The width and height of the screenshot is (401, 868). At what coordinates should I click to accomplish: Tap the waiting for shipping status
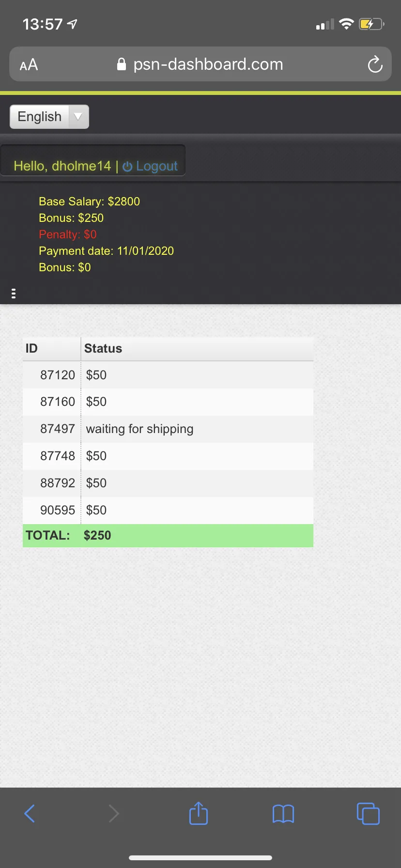[x=140, y=429]
